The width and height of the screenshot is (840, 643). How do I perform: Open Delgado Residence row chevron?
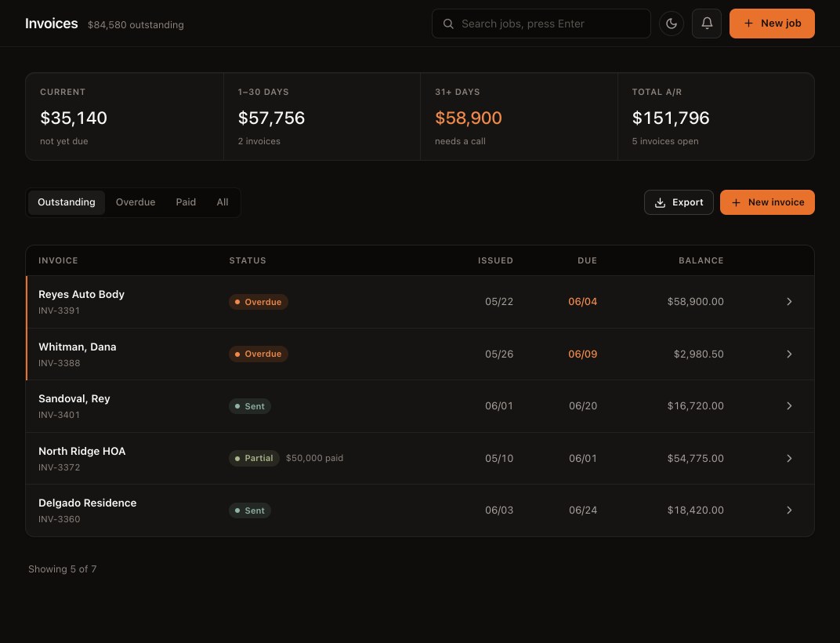789,510
